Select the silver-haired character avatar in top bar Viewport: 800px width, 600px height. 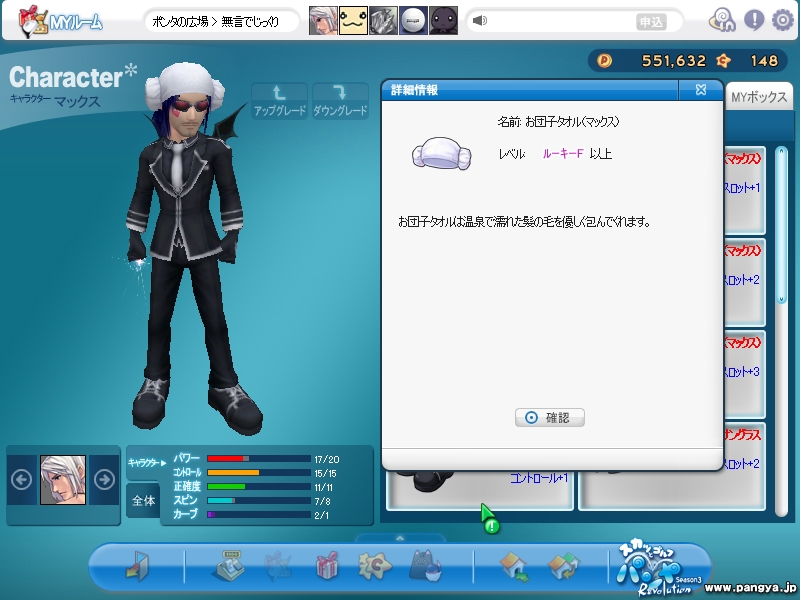click(323, 20)
